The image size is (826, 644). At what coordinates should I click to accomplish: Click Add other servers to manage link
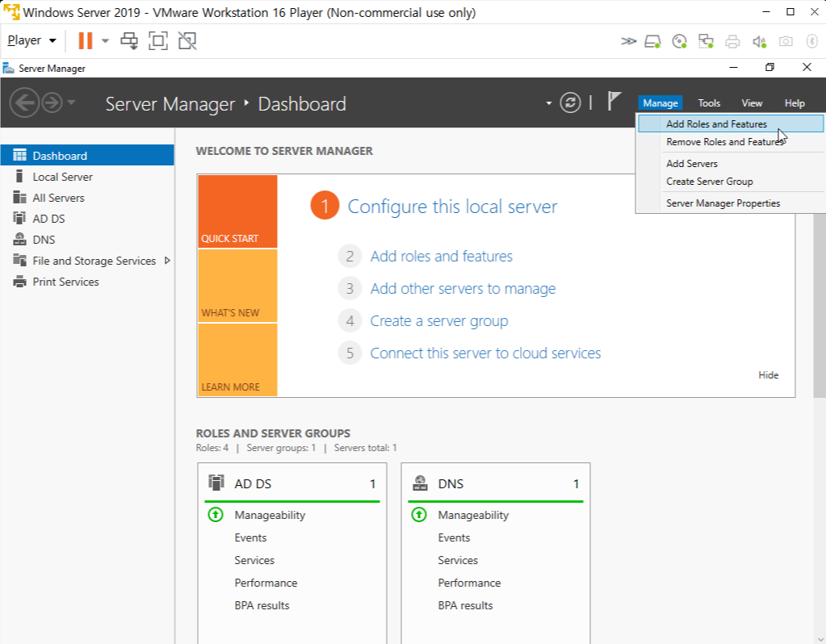coord(463,289)
